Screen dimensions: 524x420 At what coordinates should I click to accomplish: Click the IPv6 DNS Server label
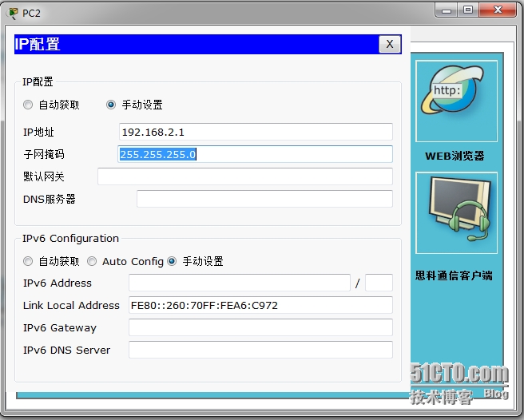[66, 351]
